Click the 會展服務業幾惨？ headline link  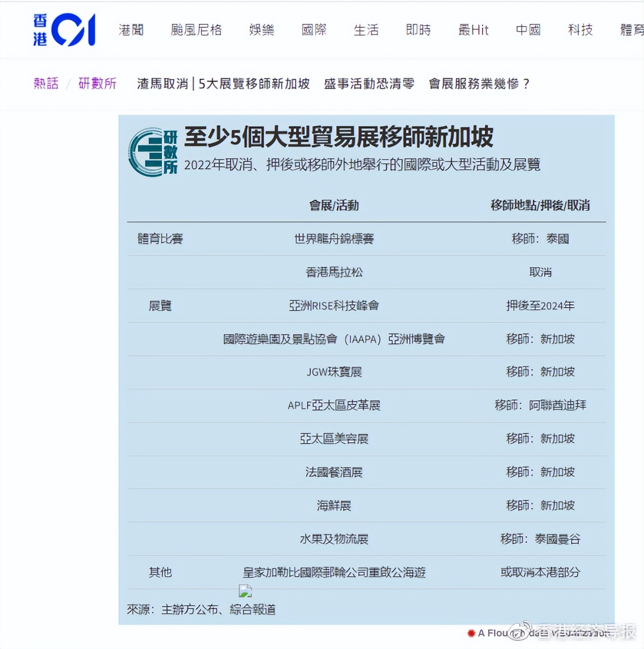[479, 84]
